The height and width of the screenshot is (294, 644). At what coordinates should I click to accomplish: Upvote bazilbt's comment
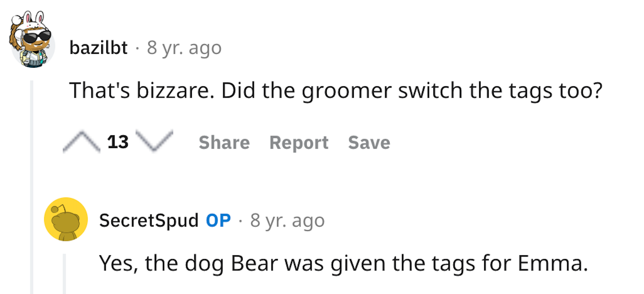pyautogui.click(x=81, y=142)
